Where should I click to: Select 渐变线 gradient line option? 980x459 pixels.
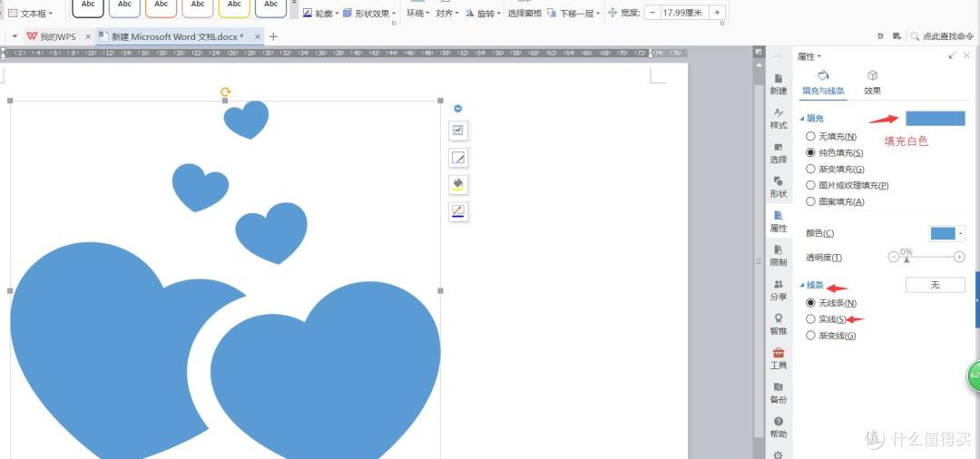pos(830,336)
